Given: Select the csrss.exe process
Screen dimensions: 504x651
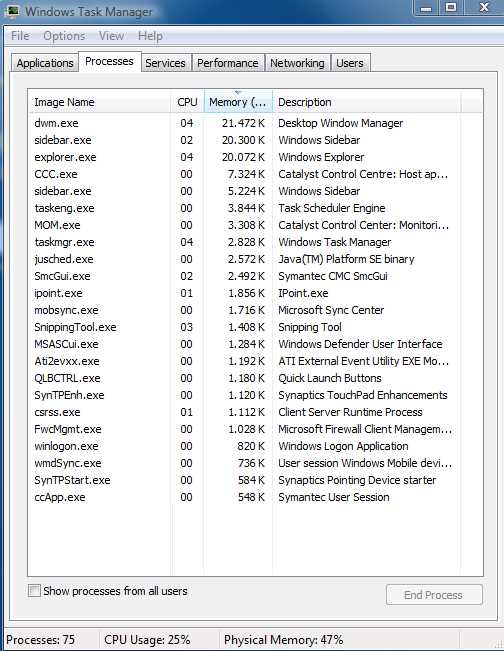Looking at the screenshot, I should point(245,412).
